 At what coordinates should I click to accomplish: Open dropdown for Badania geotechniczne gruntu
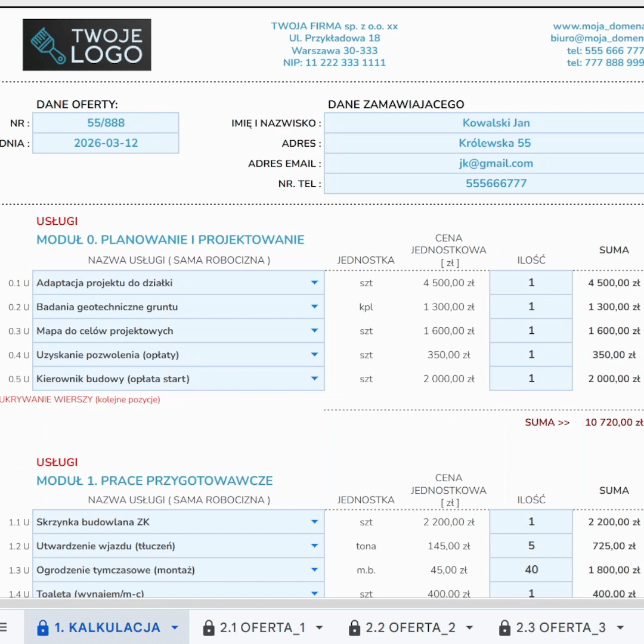point(315,306)
